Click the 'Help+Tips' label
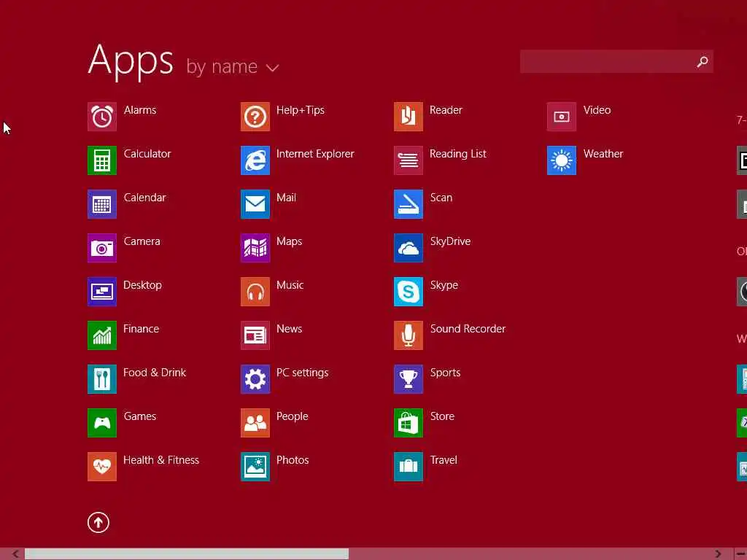This screenshot has height=560, width=747. pyautogui.click(x=301, y=111)
